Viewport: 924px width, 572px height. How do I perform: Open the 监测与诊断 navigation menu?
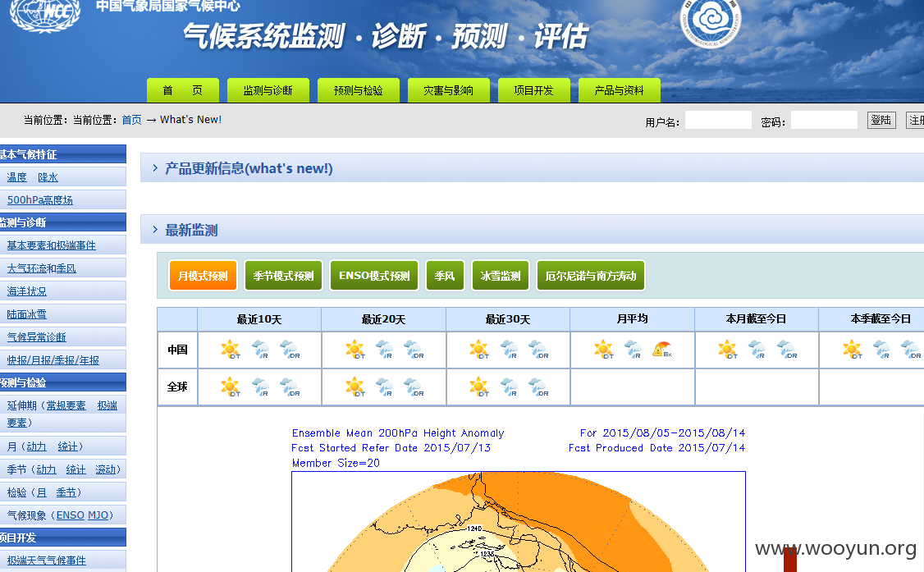coord(268,90)
